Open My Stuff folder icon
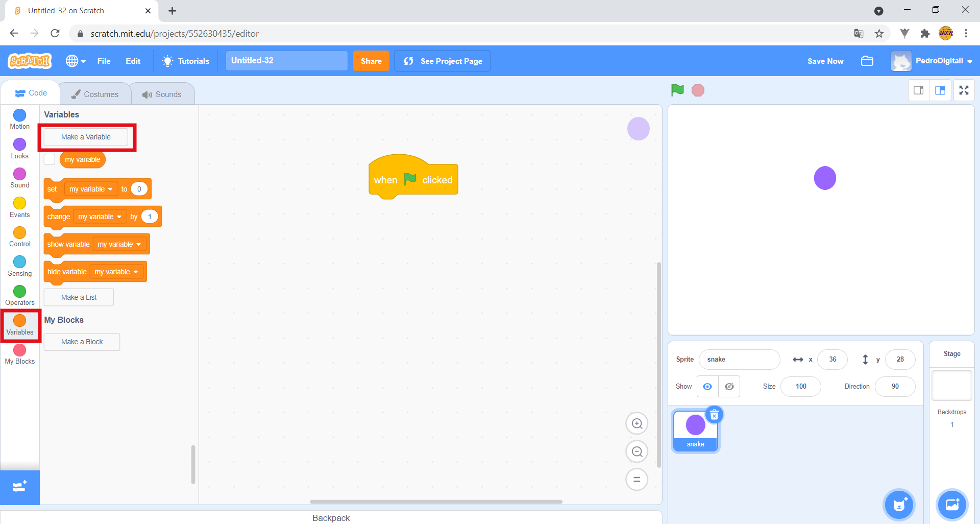The height and width of the screenshot is (524, 980). [867, 61]
